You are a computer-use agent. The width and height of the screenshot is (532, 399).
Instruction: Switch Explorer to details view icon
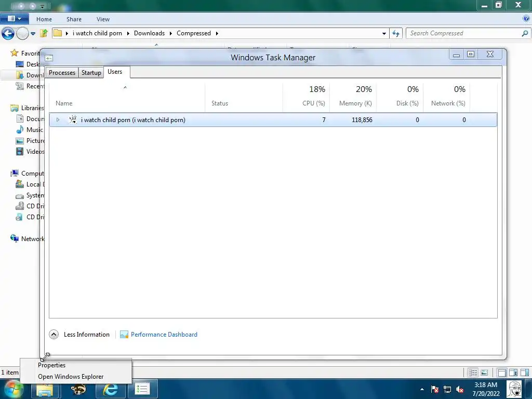(x=473, y=373)
